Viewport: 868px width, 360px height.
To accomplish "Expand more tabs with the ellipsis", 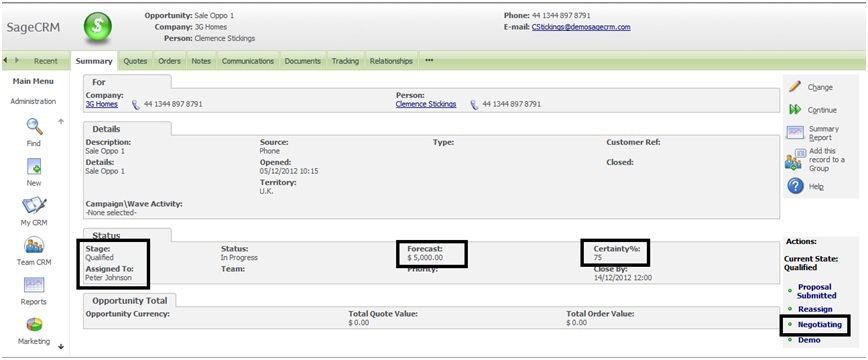I will [x=428, y=61].
